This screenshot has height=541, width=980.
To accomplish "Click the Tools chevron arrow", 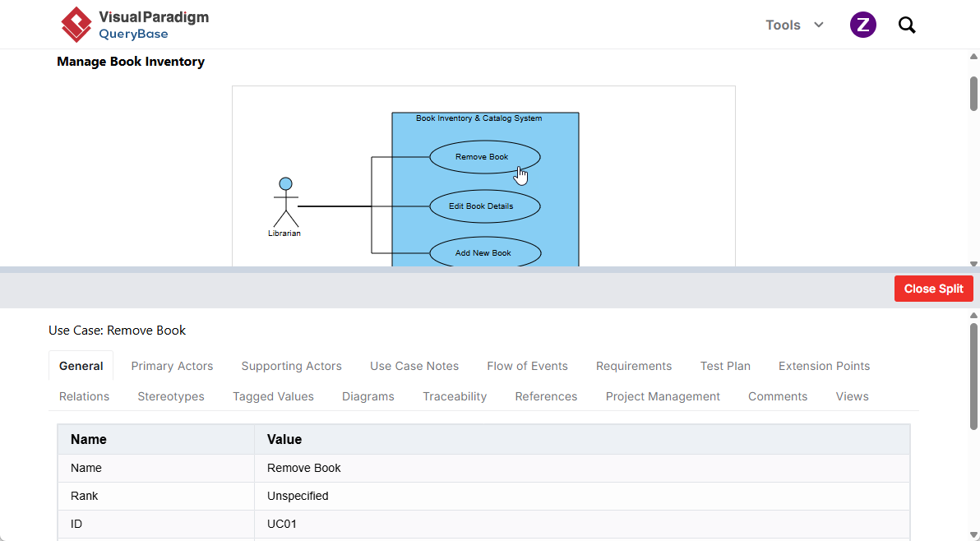I will (x=819, y=25).
